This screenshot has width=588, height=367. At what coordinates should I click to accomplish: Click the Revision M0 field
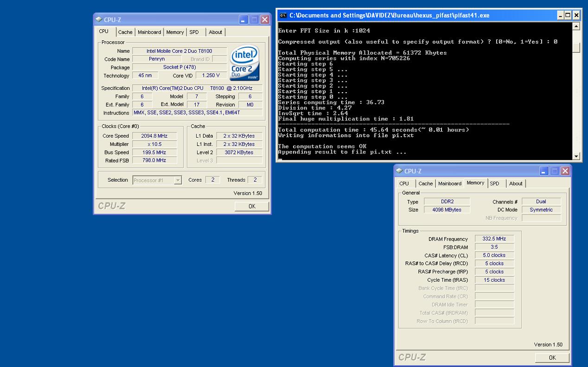250,105
